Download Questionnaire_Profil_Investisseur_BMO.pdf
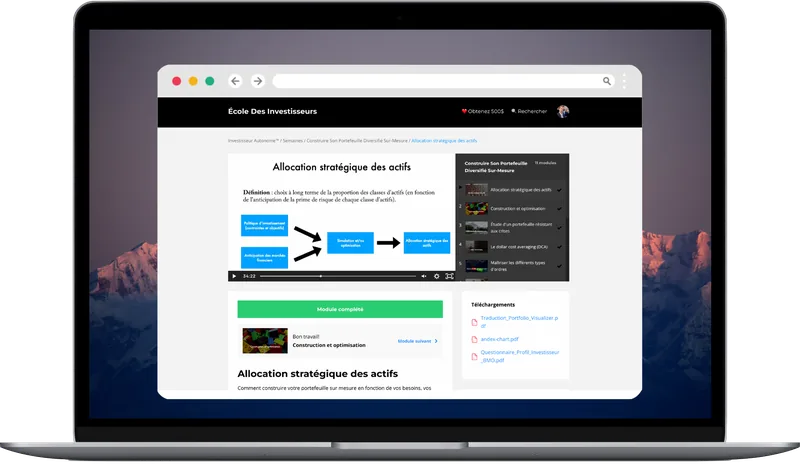Viewport: 800px width, 464px height. pyautogui.click(x=519, y=356)
